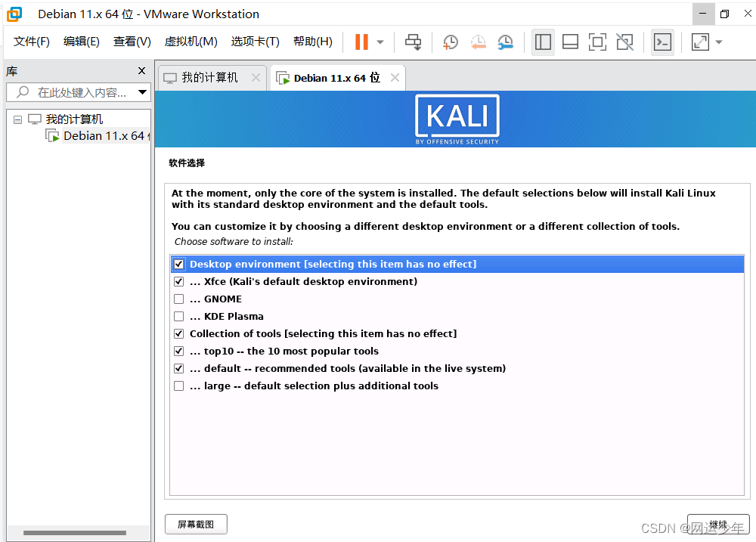Enter full screen mode
The width and height of the screenshot is (756, 542).
[x=597, y=42]
